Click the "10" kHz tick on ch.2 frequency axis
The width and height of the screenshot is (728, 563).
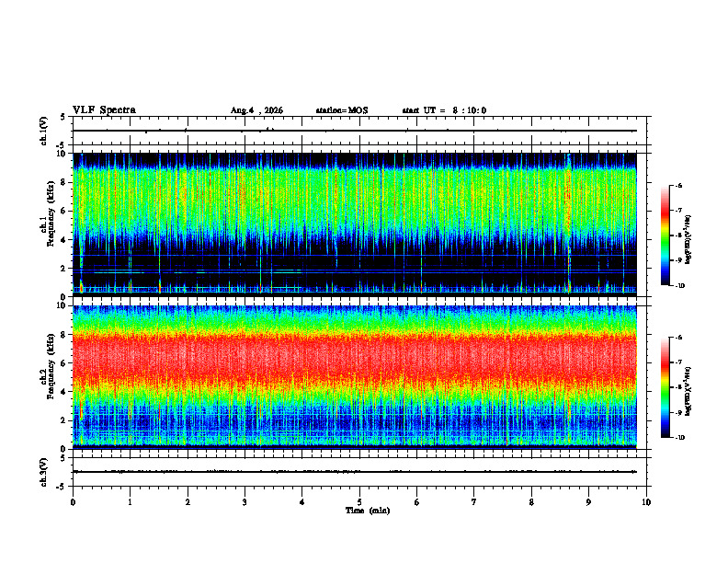[63, 305]
